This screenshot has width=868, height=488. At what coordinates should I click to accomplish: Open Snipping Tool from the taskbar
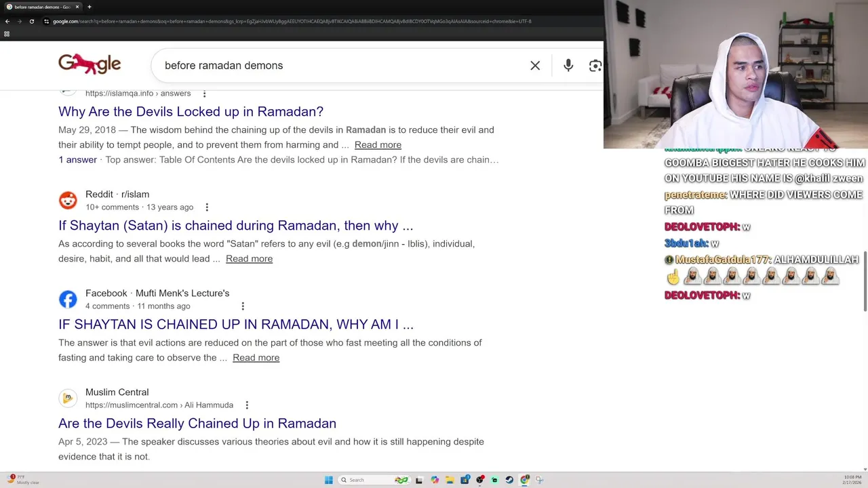(x=540, y=480)
